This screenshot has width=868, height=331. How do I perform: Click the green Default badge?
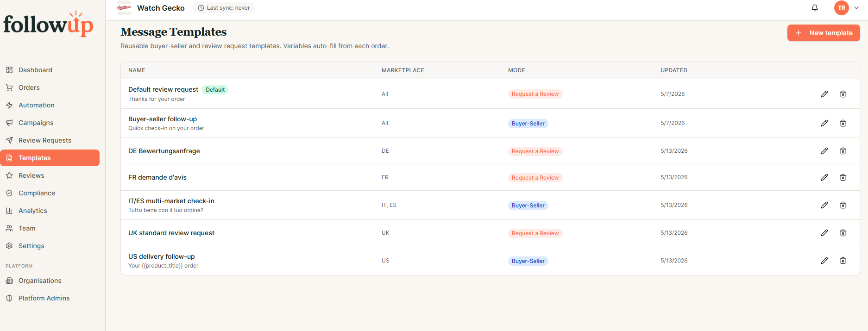(215, 90)
